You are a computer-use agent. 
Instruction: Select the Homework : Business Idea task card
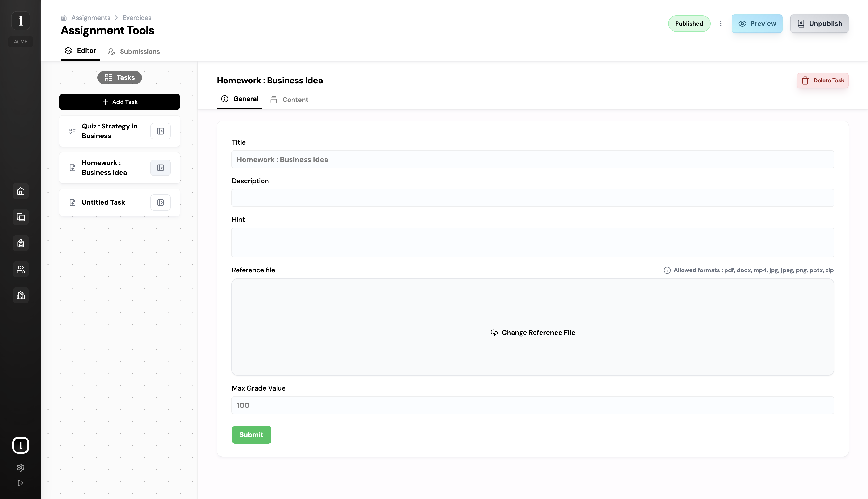coord(119,168)
